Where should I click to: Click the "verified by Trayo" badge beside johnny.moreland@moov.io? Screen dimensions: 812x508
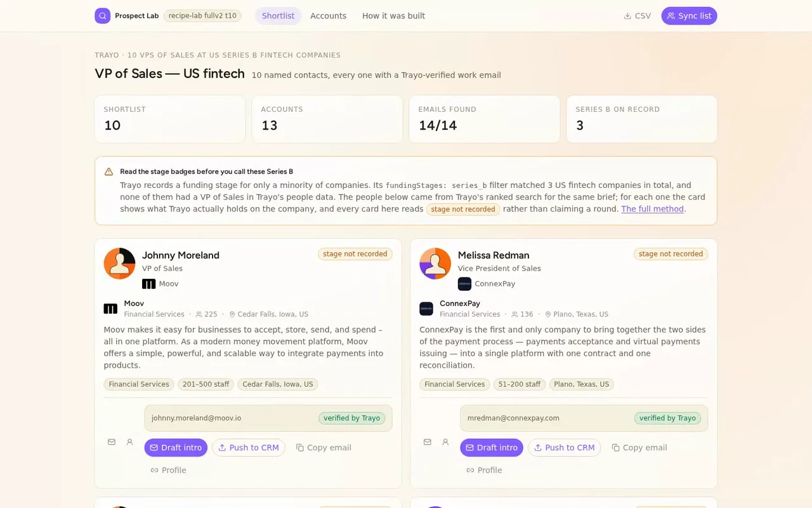click(352, 418)
